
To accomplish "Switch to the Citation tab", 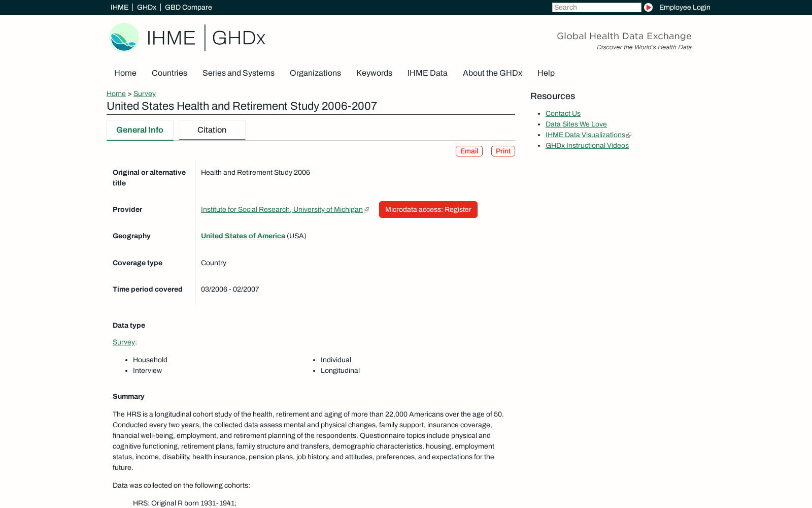I will pos(212,130).
